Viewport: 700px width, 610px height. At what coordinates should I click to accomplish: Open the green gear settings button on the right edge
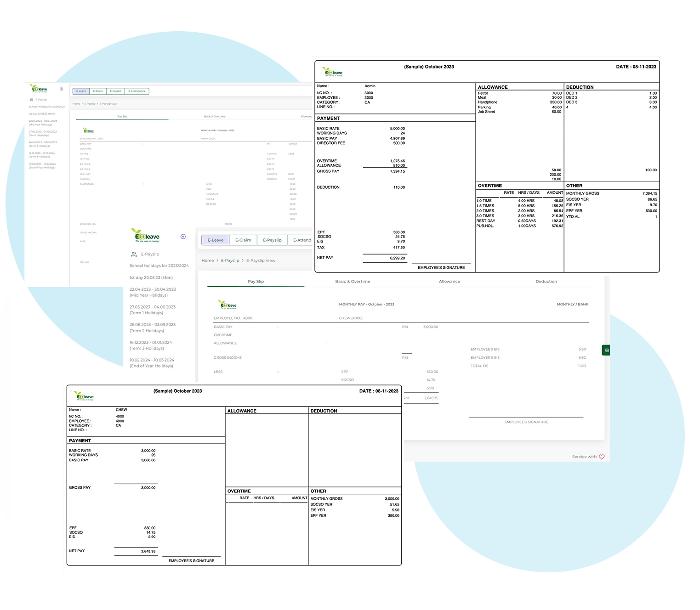click(x=606, y=350)
